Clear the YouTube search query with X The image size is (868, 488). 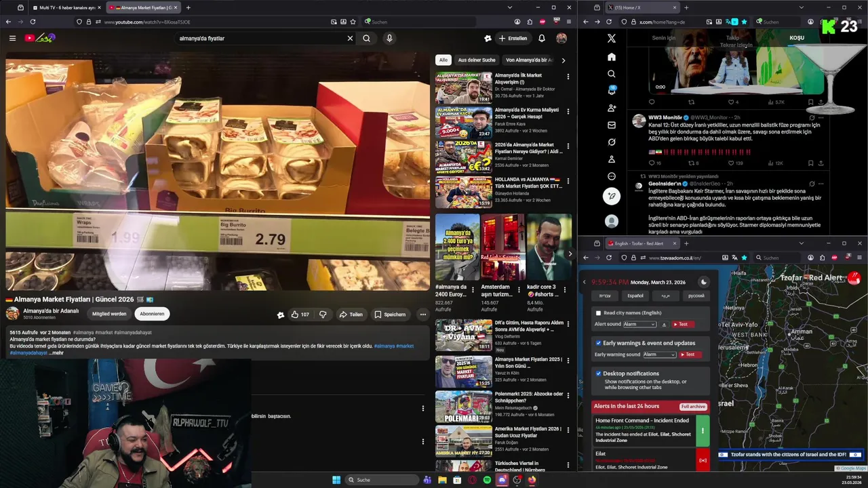tap(350, 39)
